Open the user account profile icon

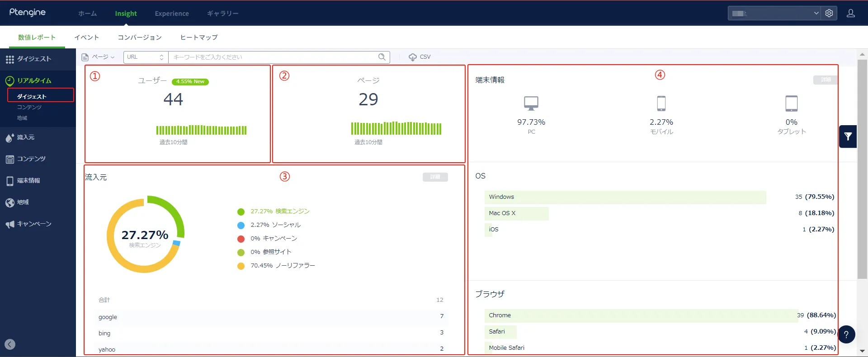coord(850,13)
